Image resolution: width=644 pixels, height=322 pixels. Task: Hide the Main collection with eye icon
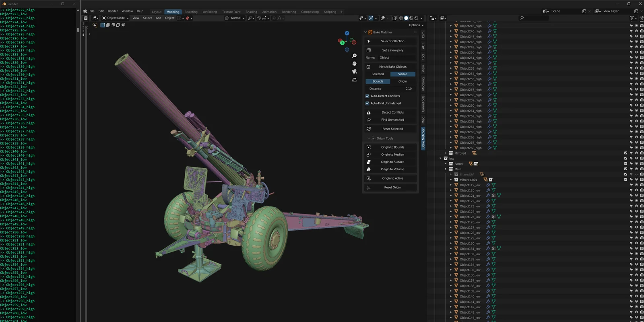(636, 169)
